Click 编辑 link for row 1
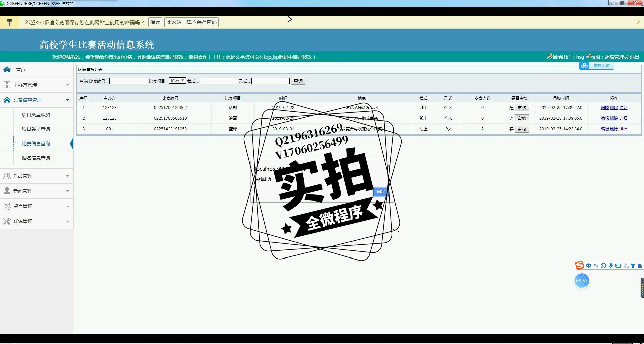Screen dimensions: 644x344 [605, 108]
